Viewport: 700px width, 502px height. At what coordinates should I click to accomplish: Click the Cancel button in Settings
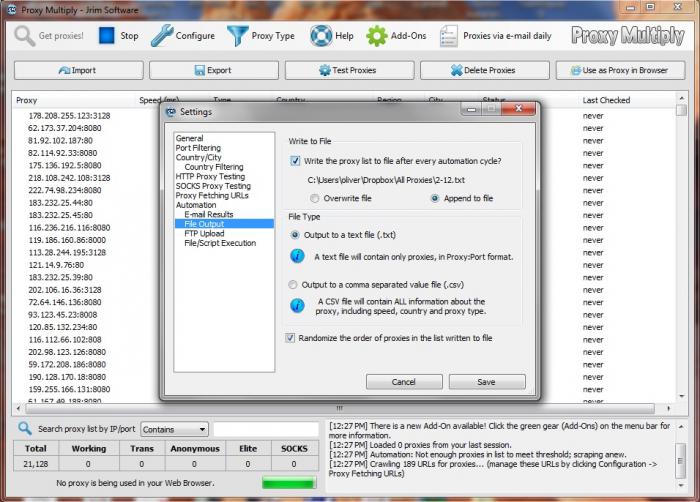404,382
